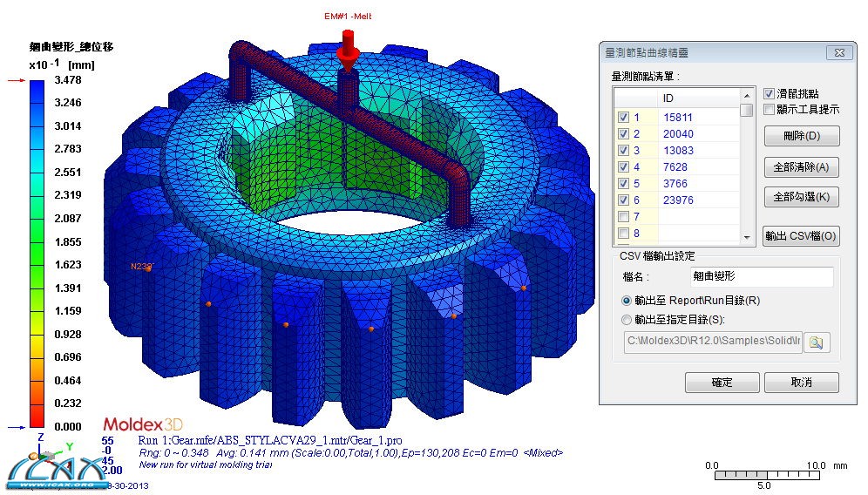The width and height of the screenshot is (868, 495).
Task: Click the node list scroll up arrow
Action: pos(747,95)
